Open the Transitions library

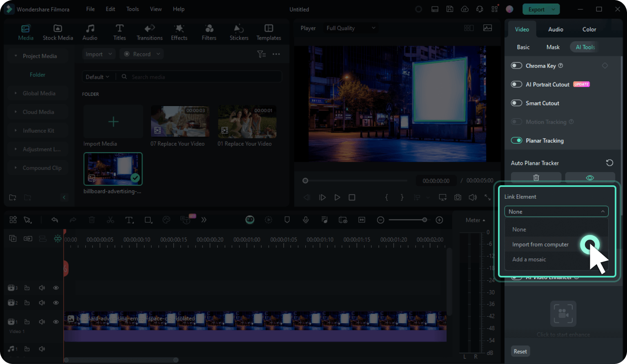[149, 32]
